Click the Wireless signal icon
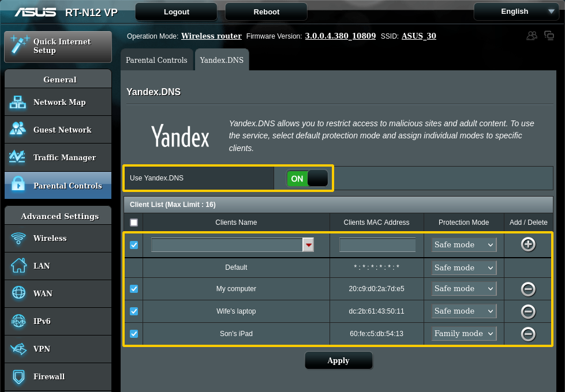The height and width of the screenshot is (392, 565). [x=18, y=238]
